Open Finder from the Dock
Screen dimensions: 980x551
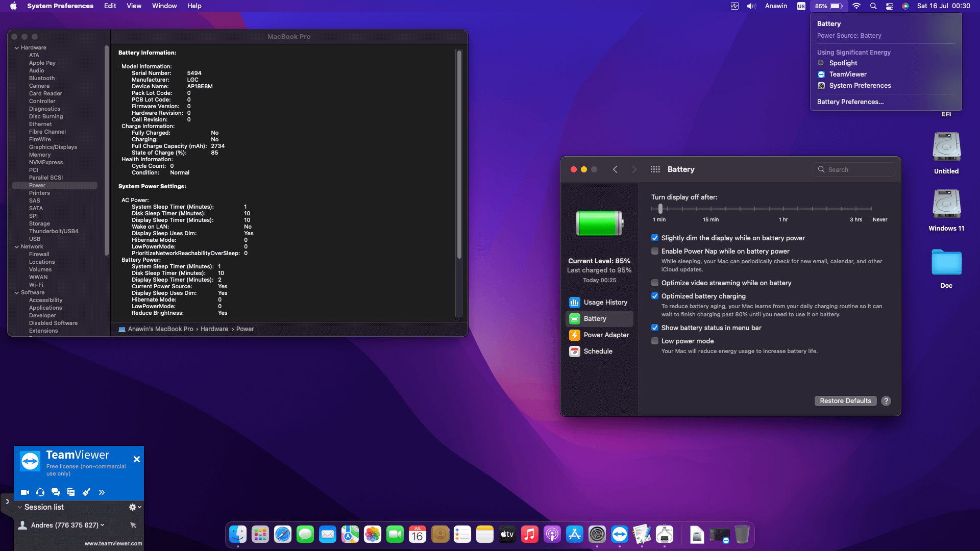[x=238, y=535]
